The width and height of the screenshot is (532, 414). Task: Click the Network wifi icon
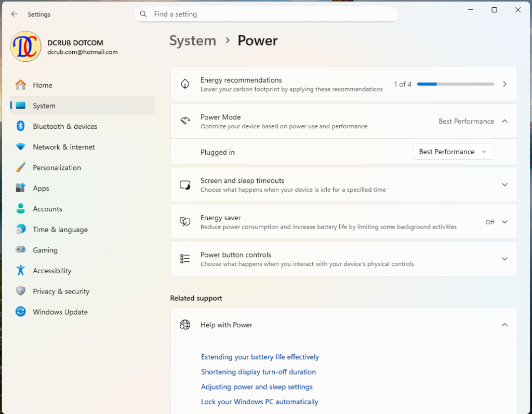click(x=21, y=146)
